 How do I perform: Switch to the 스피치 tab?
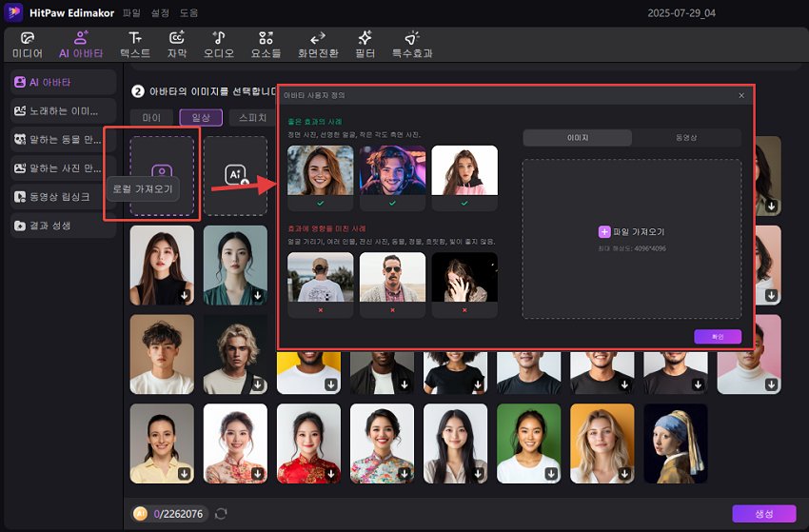point(253,118)
